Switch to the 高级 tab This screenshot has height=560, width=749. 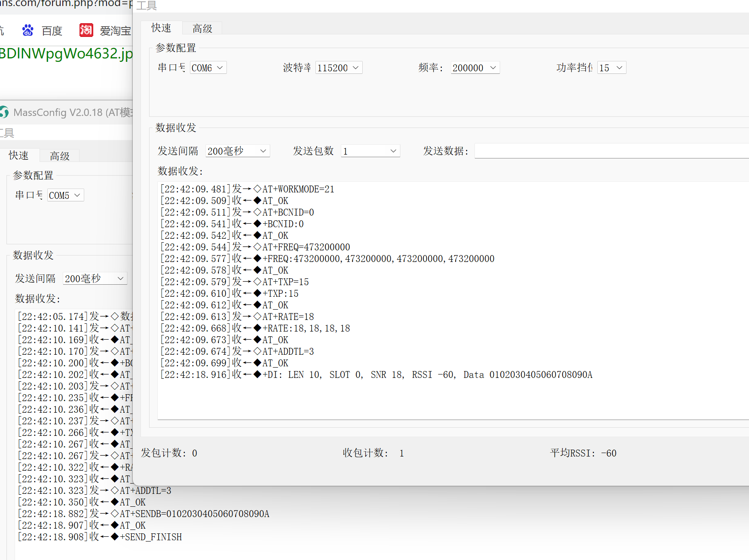tap(202, 27)
